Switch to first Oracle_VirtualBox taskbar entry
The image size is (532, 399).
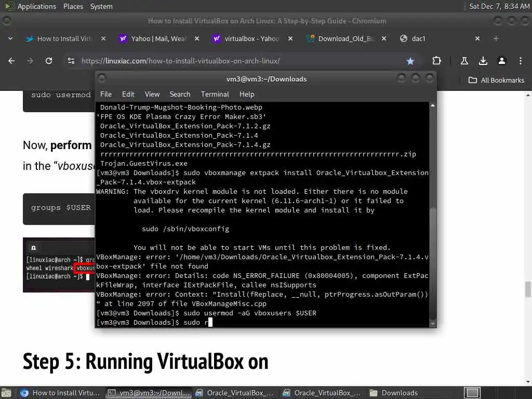(x=235, y=393)
